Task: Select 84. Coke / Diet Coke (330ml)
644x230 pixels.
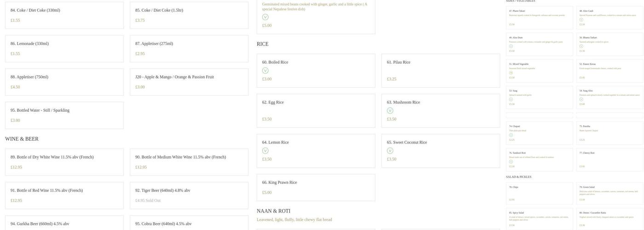Action: tap(64, 15)
